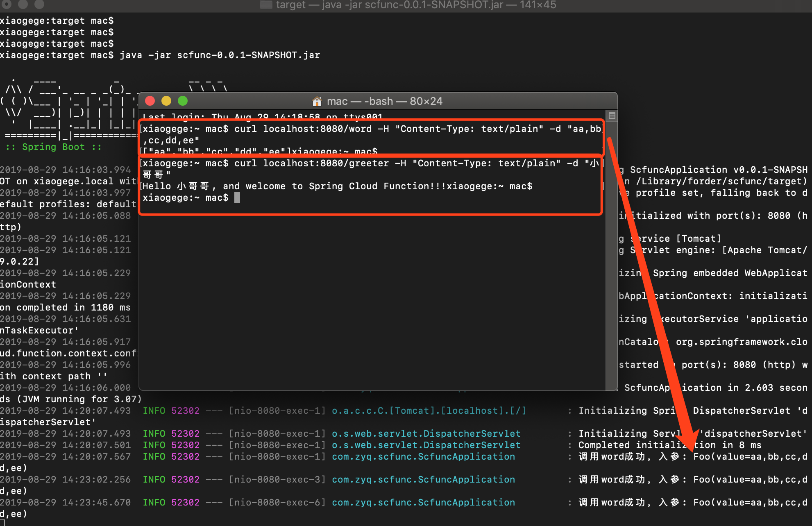Click the proxy icon next to target window title
Screen dimensions: 812x526
(x=266, y=5)
